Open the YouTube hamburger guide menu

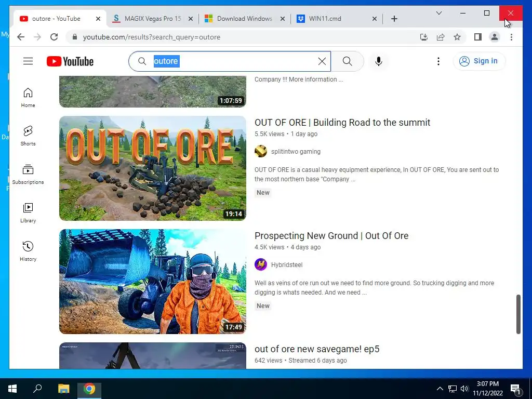[x=28, y=61]
